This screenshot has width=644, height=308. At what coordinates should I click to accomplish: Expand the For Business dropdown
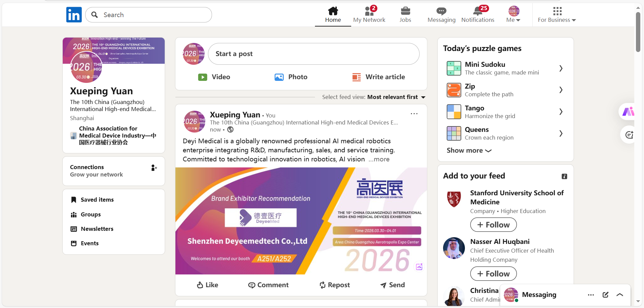pyautogui.click(x=557, y=15)
